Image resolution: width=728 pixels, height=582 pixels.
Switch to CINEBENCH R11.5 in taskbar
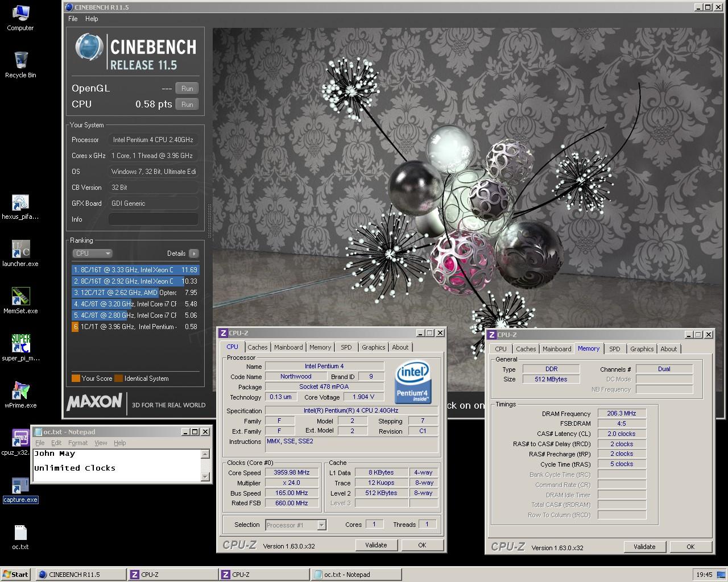tap(81, 575)
